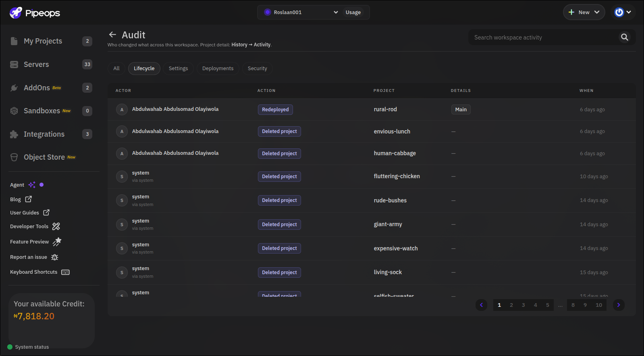
Task: Select the Lifecycle filter tab
Action: coord(144,69)
